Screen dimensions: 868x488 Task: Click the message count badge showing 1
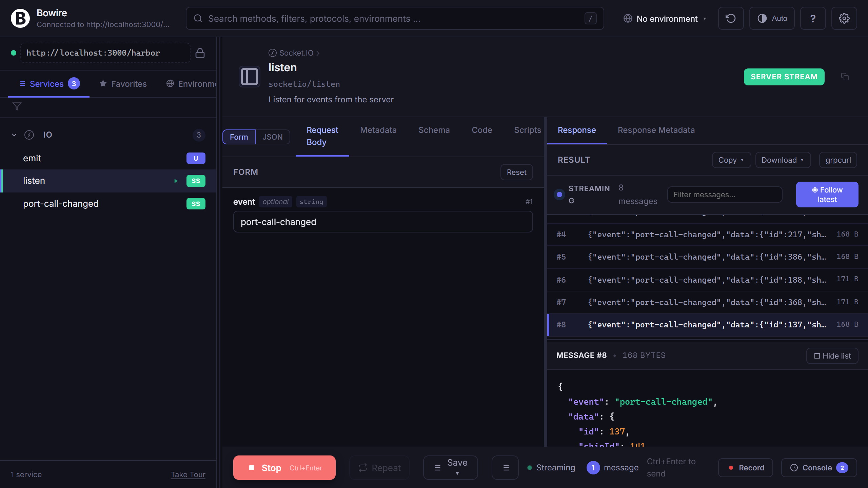tap(593, 468)
